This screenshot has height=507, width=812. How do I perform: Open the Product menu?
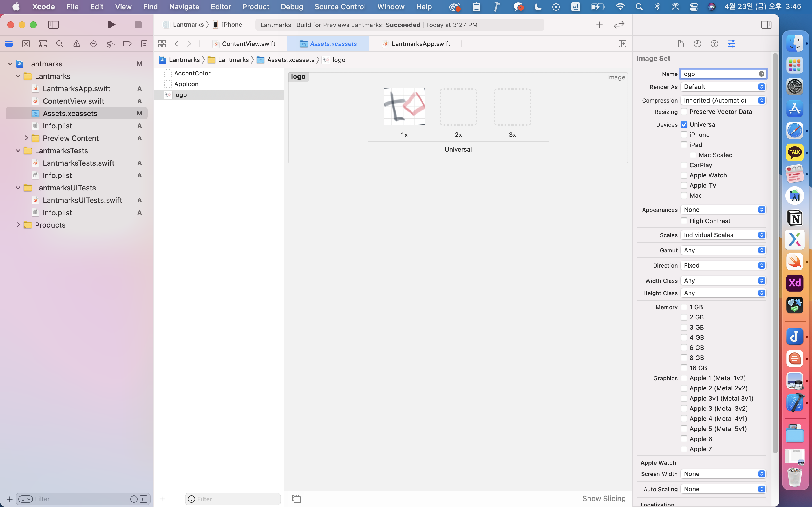tap(256, 7)
